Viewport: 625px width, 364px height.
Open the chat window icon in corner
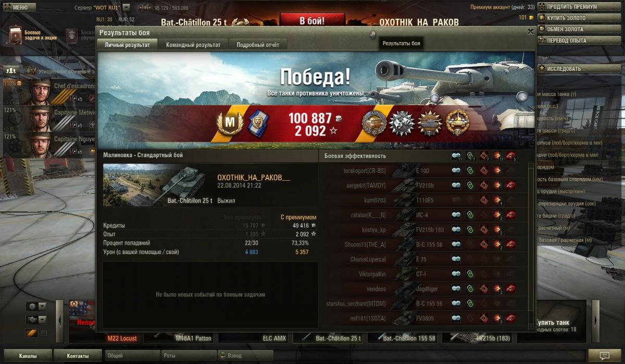[x=604, y=356]
